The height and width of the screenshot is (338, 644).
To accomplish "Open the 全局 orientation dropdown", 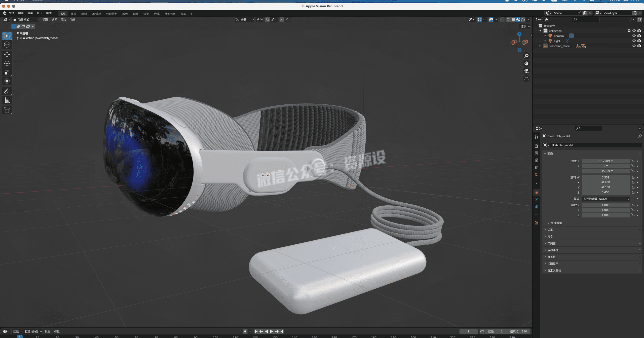I will pos(244,20).
